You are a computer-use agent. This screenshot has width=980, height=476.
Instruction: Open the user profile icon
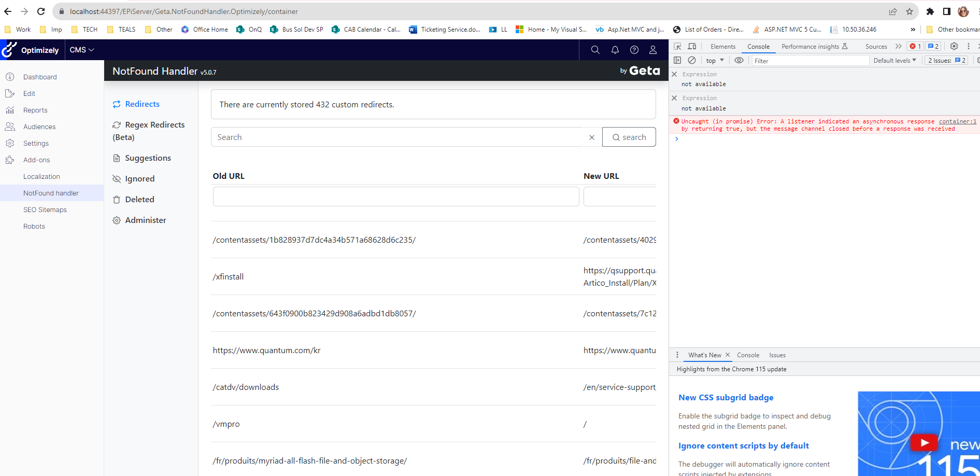pyautogui.click(x=653, y=50)
